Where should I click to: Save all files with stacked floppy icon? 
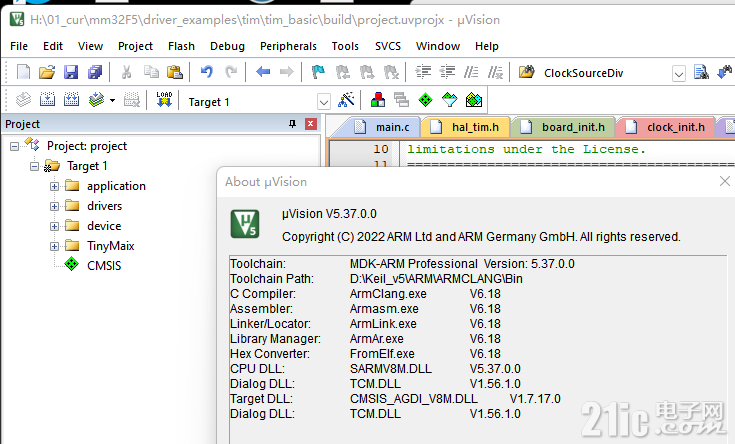click(95, 72)
